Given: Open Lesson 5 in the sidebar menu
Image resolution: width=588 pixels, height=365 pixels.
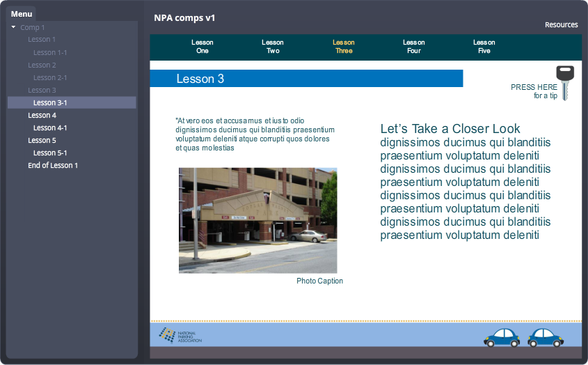Looking at the screenshot, I should click(42, 140).
